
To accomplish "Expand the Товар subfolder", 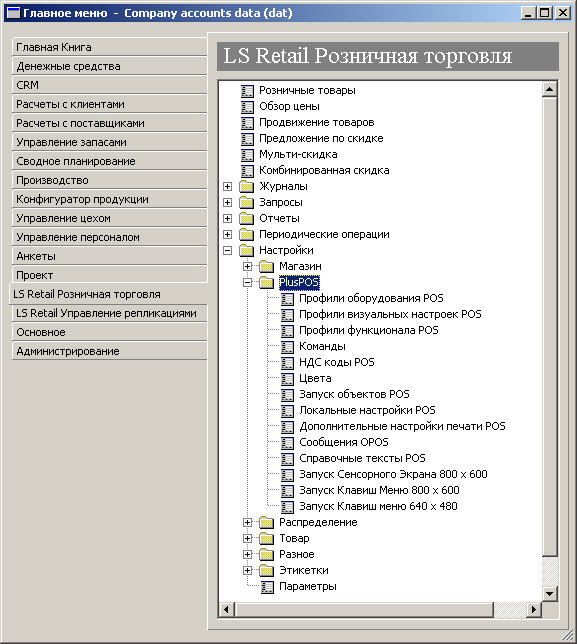I will (247, 539).
